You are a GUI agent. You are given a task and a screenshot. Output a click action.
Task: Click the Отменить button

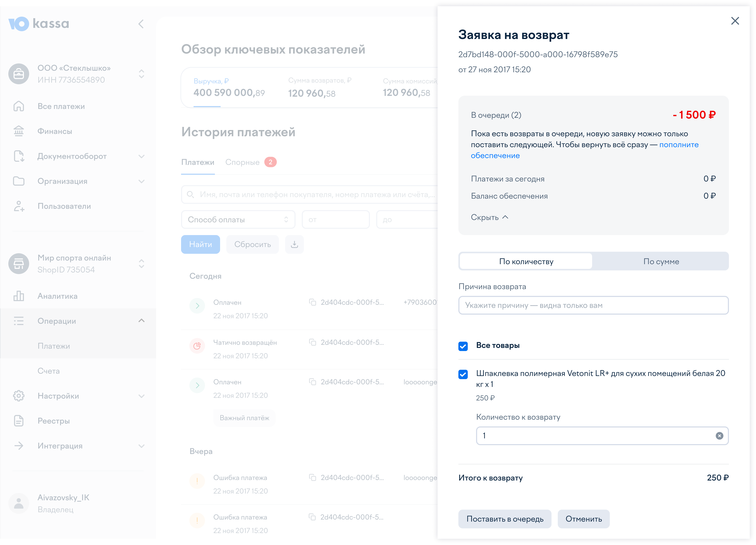(x=583, y=519)
